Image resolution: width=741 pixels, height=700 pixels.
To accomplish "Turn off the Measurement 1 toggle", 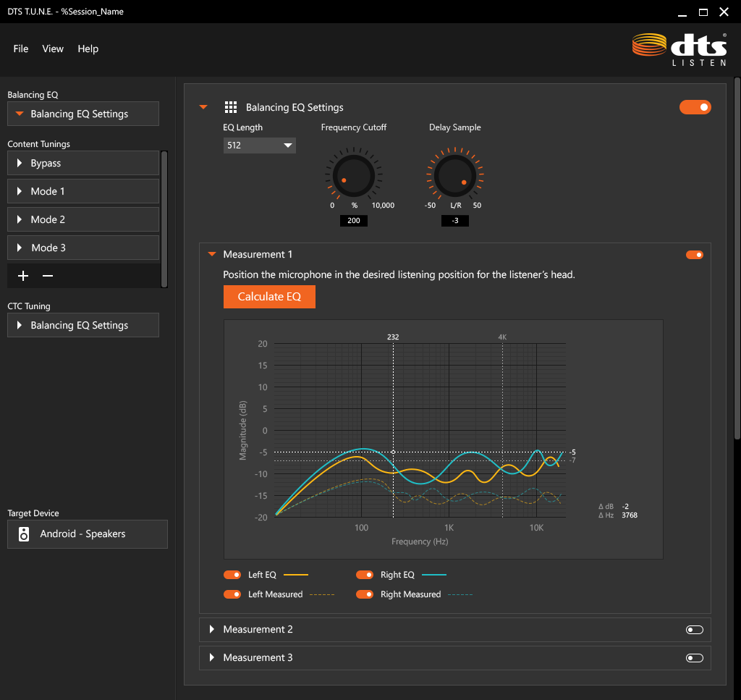I will click(695, 255).
